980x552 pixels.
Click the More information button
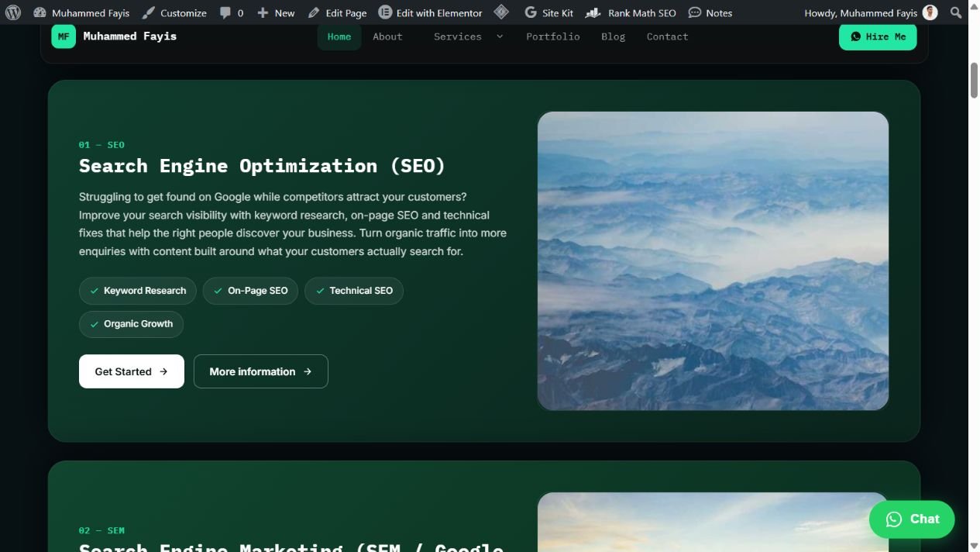click(x=261, y=371)
